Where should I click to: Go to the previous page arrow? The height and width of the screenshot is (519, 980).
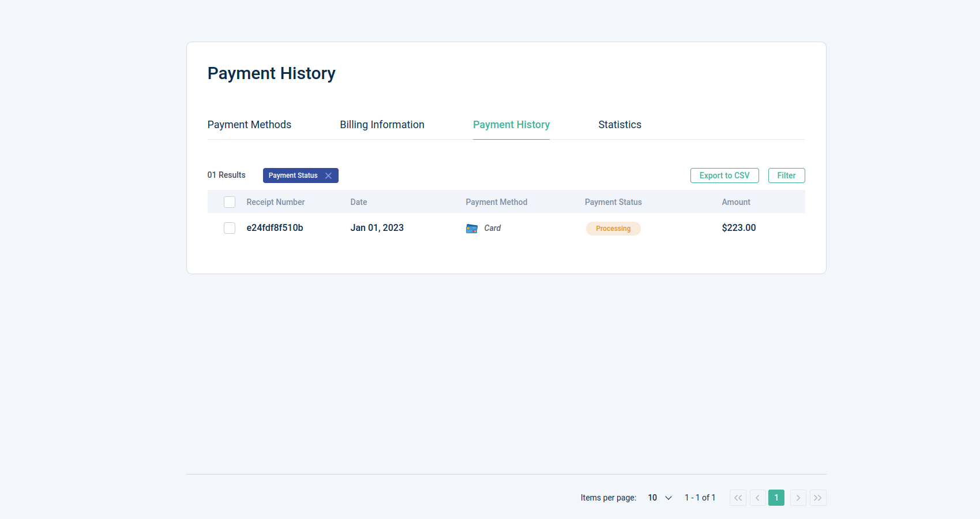click(x=757, y=498)
